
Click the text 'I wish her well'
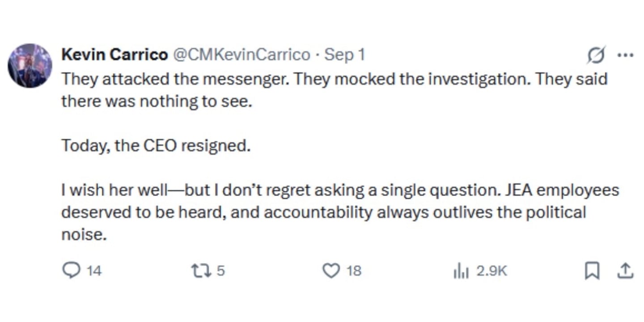114,190
